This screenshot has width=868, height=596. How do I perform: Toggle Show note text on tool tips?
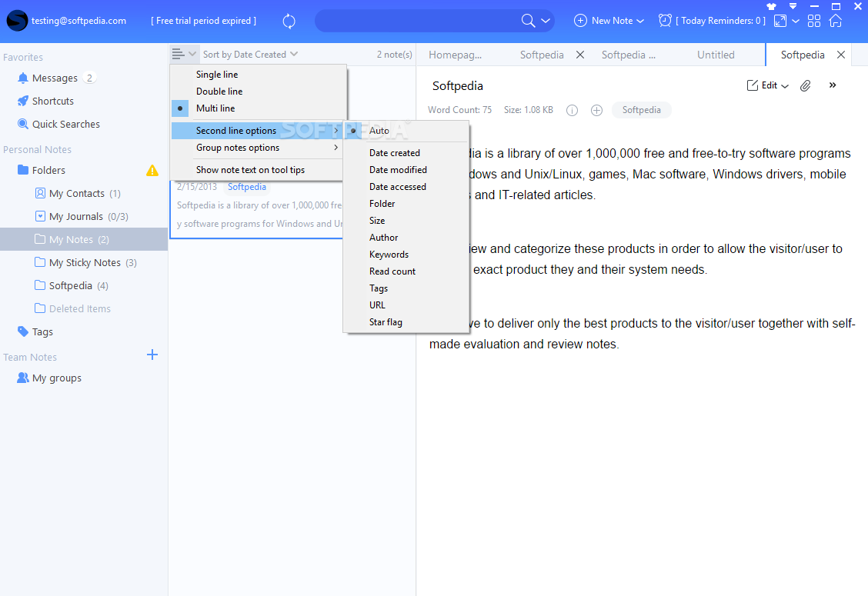pos(259,170)
